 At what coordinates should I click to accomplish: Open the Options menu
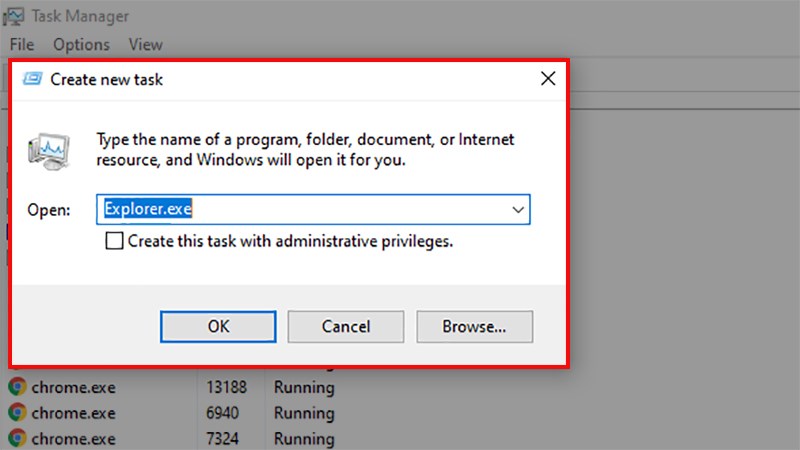(x=81, y=44)
